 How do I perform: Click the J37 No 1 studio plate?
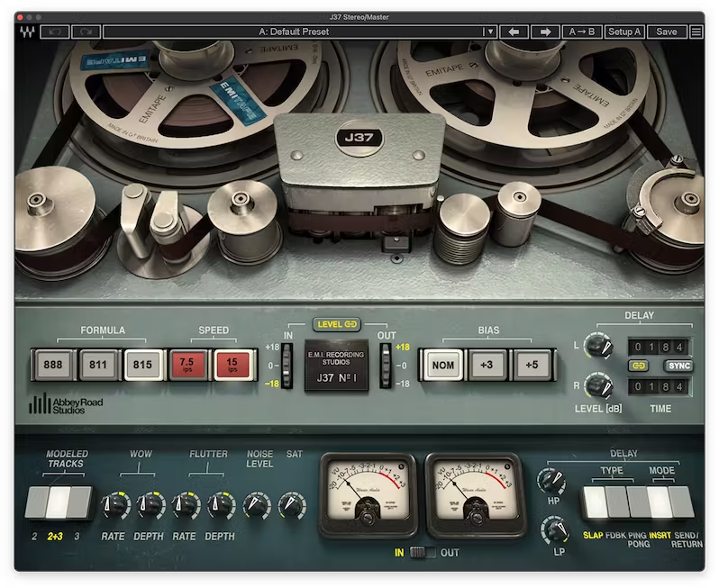click(337, 366)
